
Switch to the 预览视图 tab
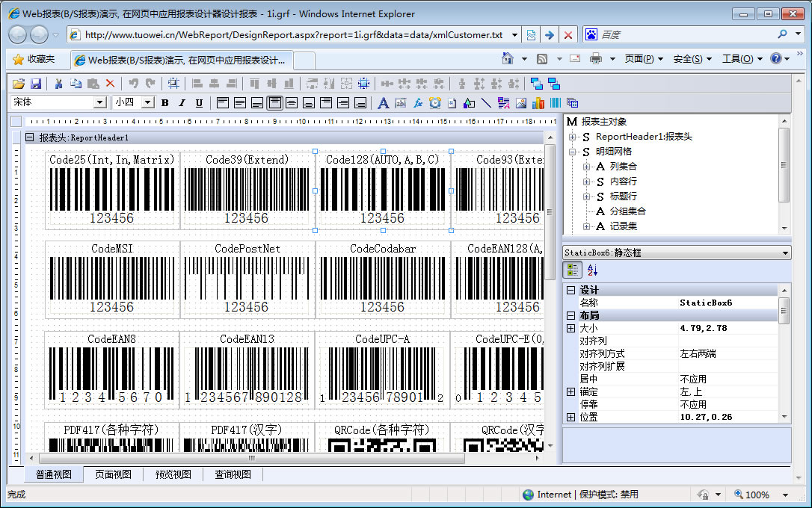(x=173, y=474)
